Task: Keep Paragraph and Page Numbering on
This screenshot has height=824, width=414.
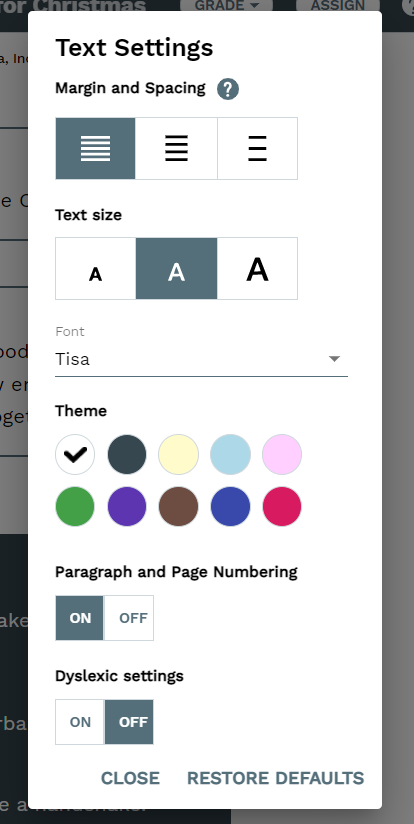Action: tap(80, 618)
